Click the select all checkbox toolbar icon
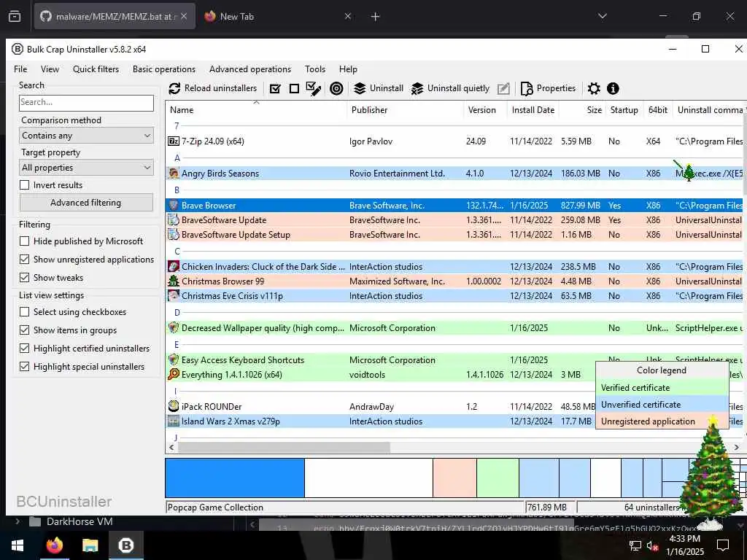 [x=275, y=88]
